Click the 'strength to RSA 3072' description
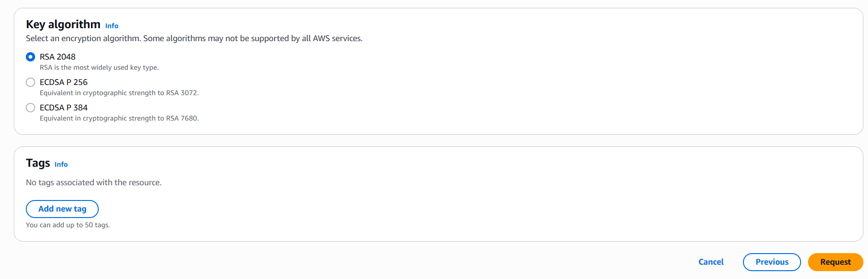This screenshot has width=868, height=279. tap(119, 93)
